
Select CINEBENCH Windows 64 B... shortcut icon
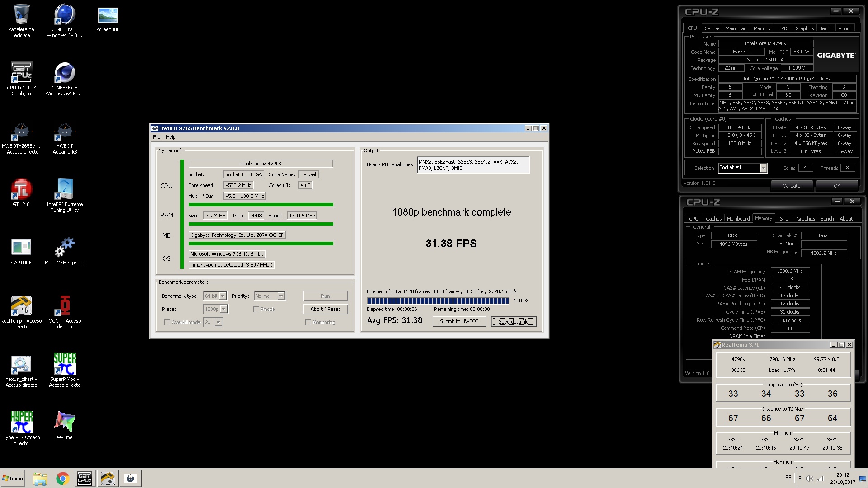(65, 20)
